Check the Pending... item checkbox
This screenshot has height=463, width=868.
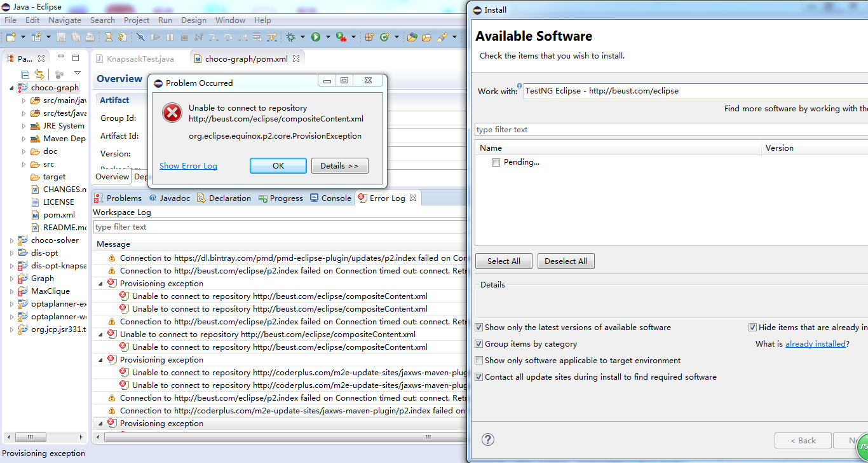click(496, 162)
